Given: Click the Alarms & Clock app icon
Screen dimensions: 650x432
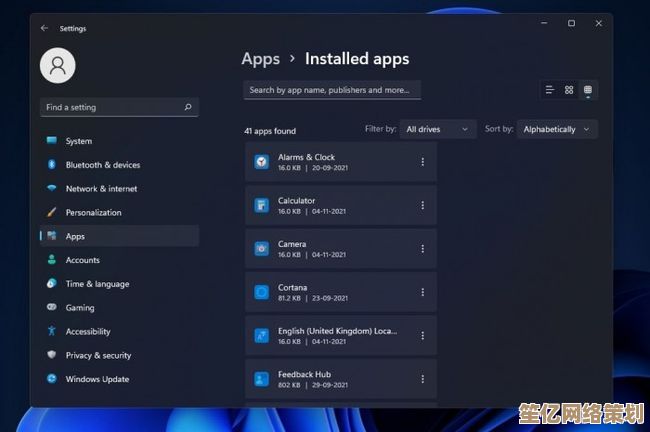Looking at the screenshot, I should pyautogui.click(x=262, y=162).
